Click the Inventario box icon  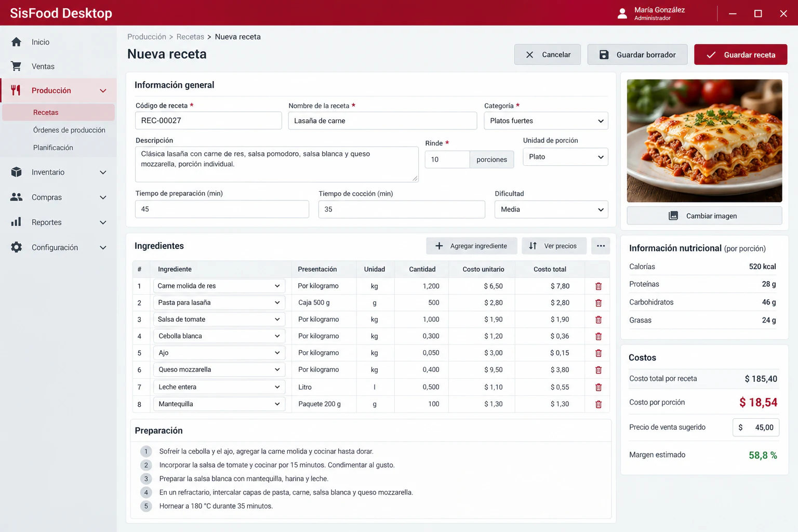pos(17,172)
